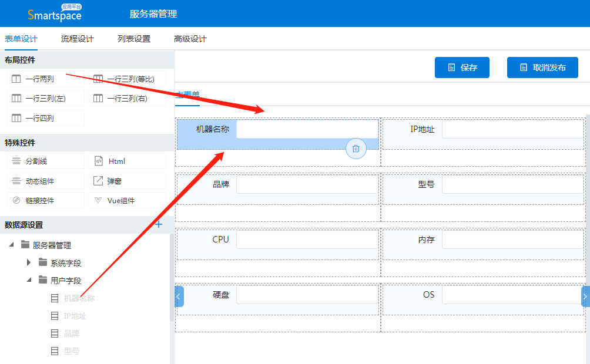Click the Smartspace logo
The height and width of the screenshot is (364, 590).
pyautogui.click(x=55, y=13)
